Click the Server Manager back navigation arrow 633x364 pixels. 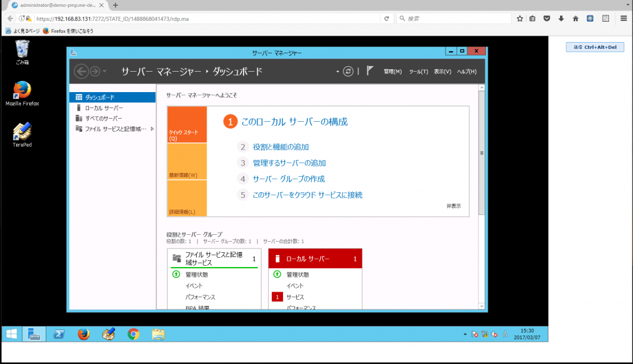pos(81,72)
